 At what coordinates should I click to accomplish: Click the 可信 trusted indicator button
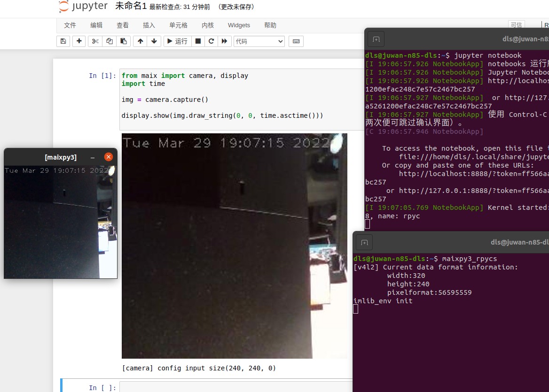(516, 25)
